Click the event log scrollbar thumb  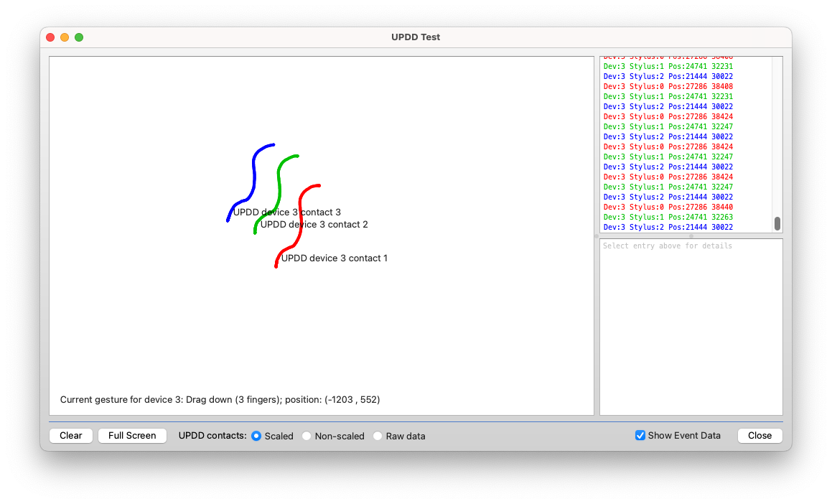point(777,223)
